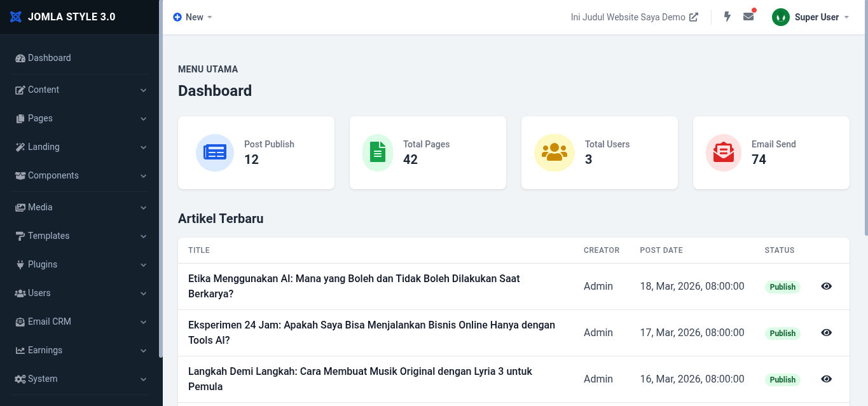Image resolution: width=868 pixels, height=406 pixels.
Task: Expand the Landing menu chevron
Action: click(x=143, y=147)
